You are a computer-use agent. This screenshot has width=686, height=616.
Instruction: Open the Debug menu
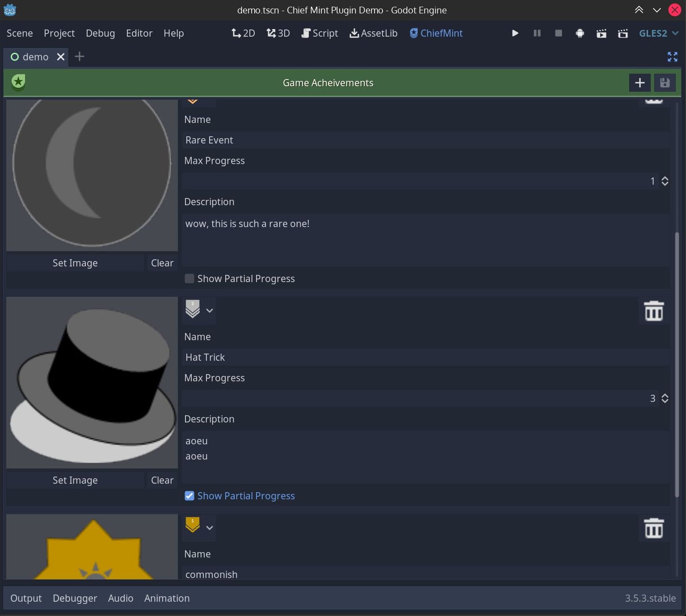100,33
